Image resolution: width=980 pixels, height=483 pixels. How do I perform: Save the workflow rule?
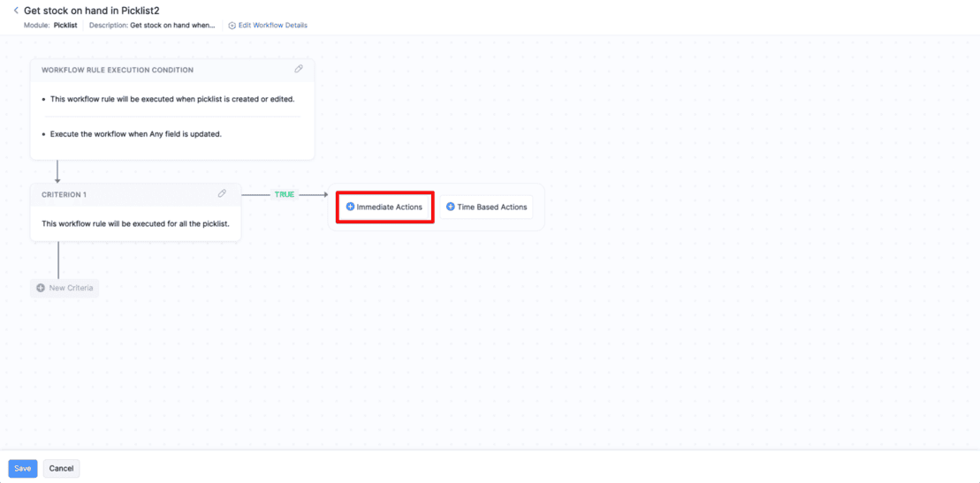pyautogui.click(x=23, y=468)
